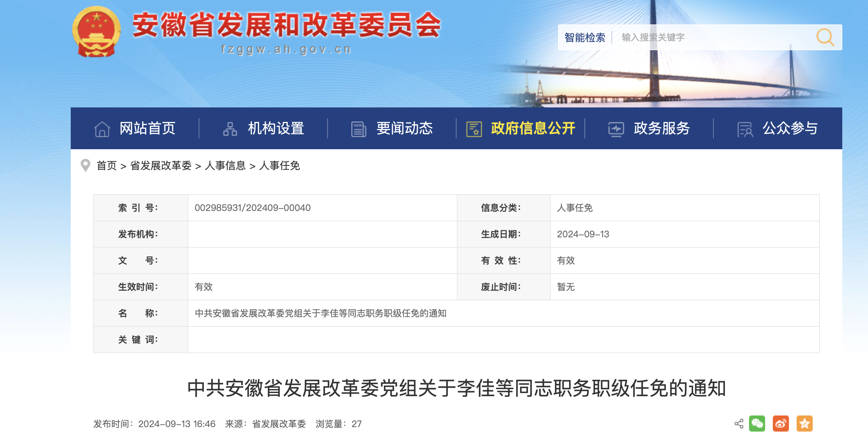This screenshot has height=438, width=868.
Task: Click the 智能检索 label
Action: (x=585, y=37)
